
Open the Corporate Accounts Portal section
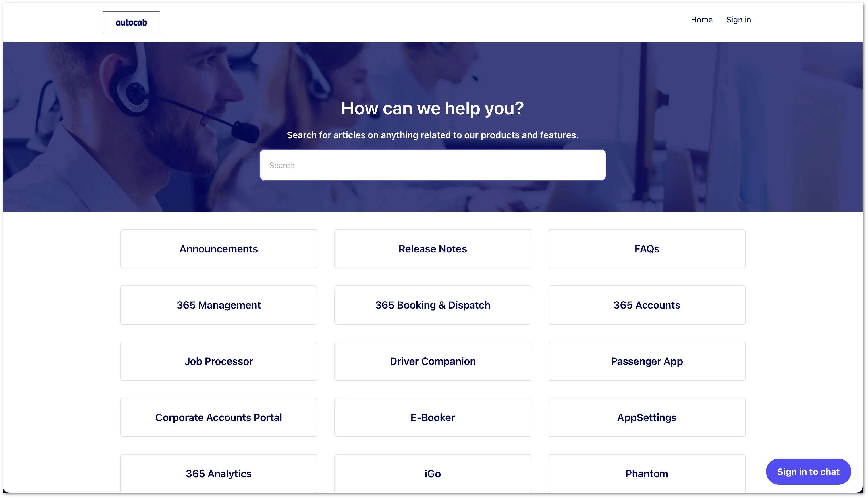pyautogui.click(x=219, y=417)
